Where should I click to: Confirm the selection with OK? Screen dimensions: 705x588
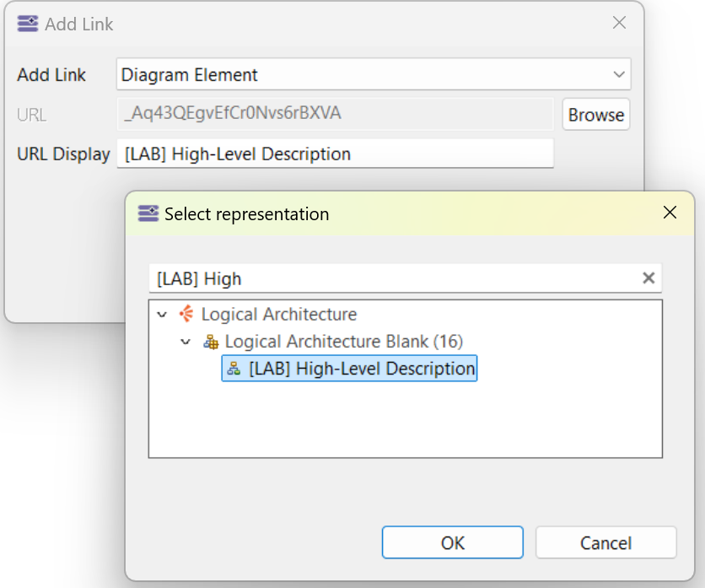coord(452,542)
